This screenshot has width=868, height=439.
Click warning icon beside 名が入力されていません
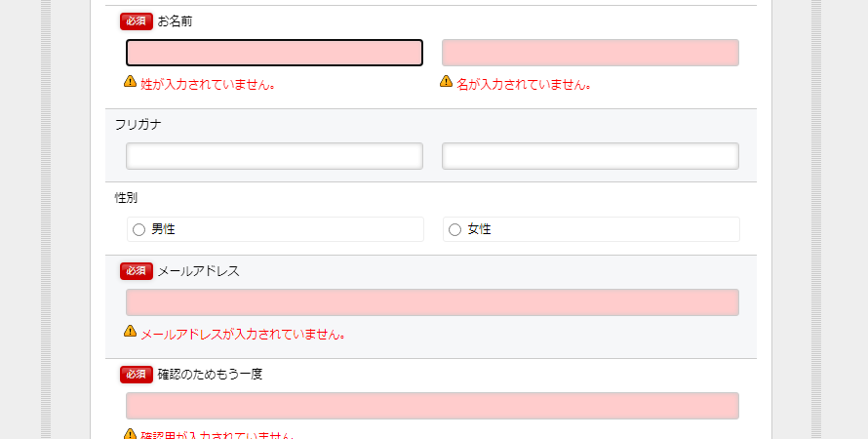[x=446, y=81]
